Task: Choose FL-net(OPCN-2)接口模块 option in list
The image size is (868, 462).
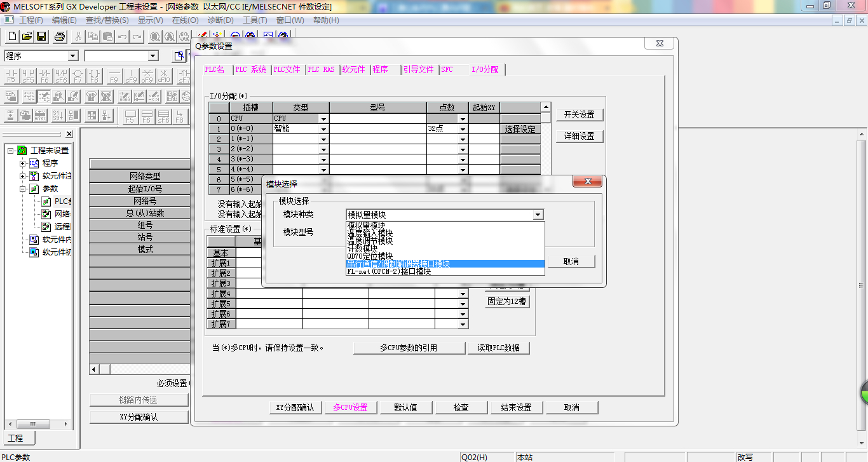Action: tap(445, 271)
